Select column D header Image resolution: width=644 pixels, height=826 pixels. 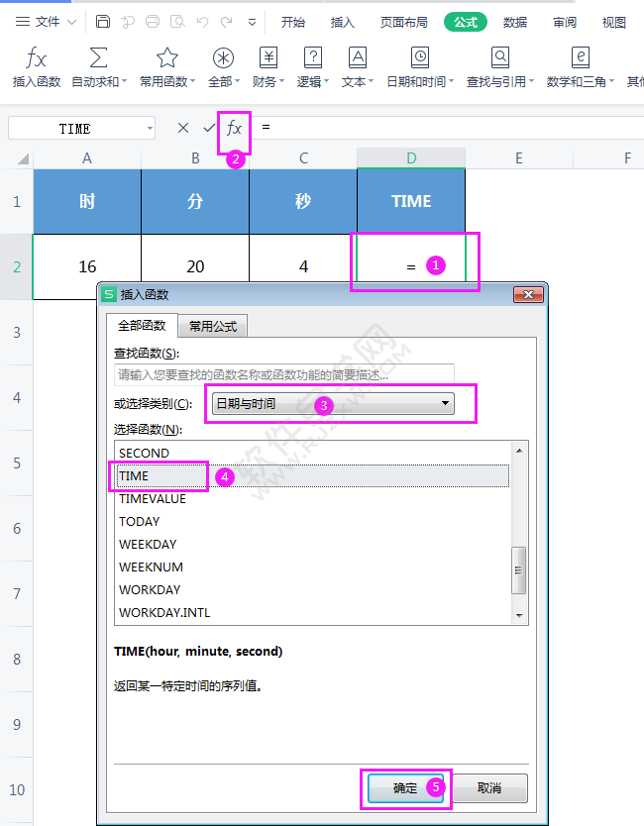pos(411,158)
